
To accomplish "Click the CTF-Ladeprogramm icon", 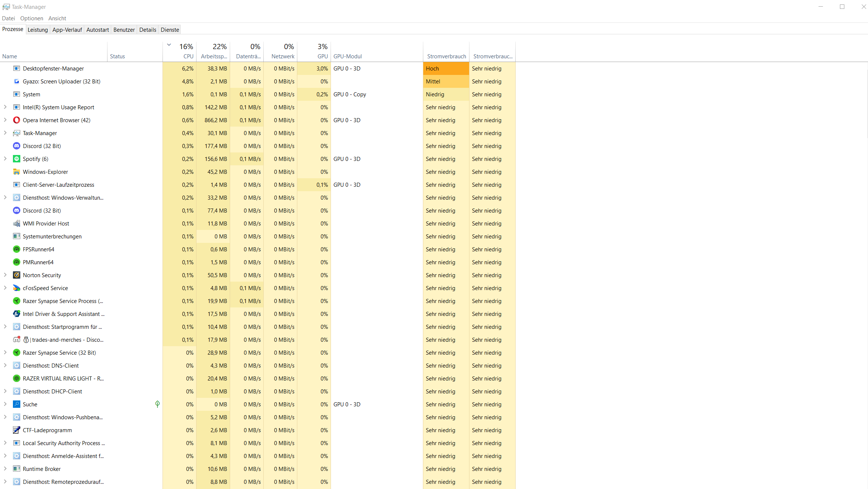I will [x=17, y=430].
